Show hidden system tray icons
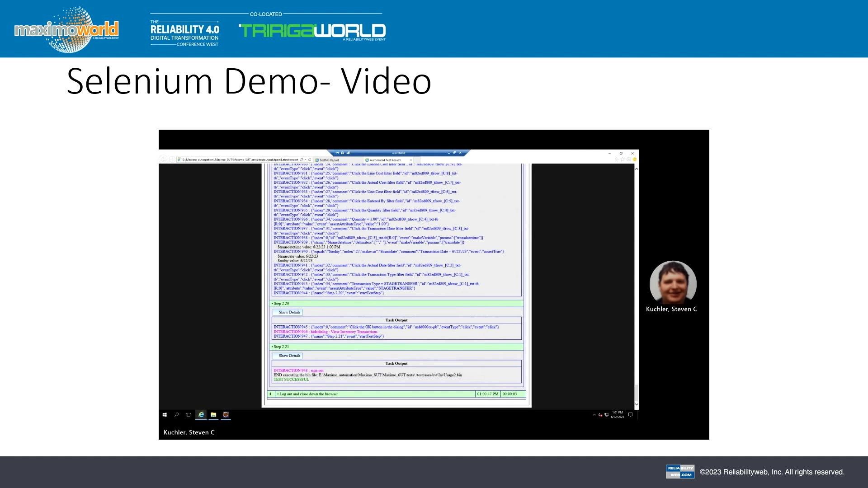The width and height of the screenshot is (868, 488). 594,415
